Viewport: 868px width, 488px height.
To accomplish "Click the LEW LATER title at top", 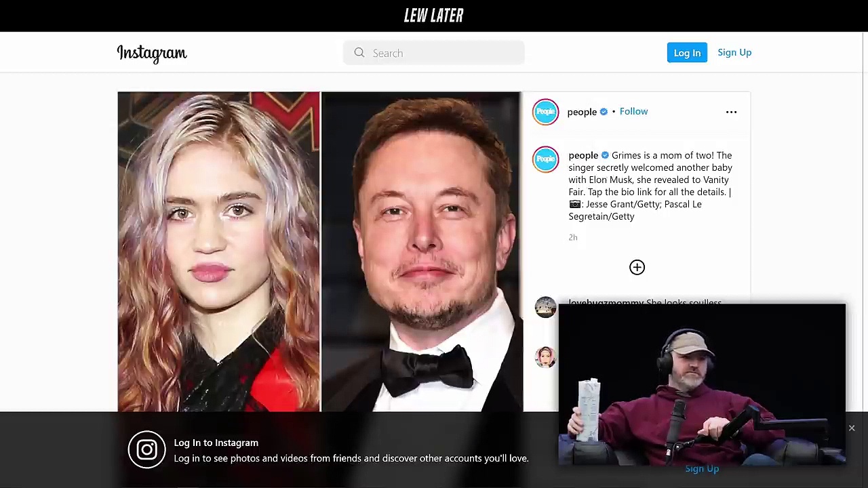I will (434, 16).
